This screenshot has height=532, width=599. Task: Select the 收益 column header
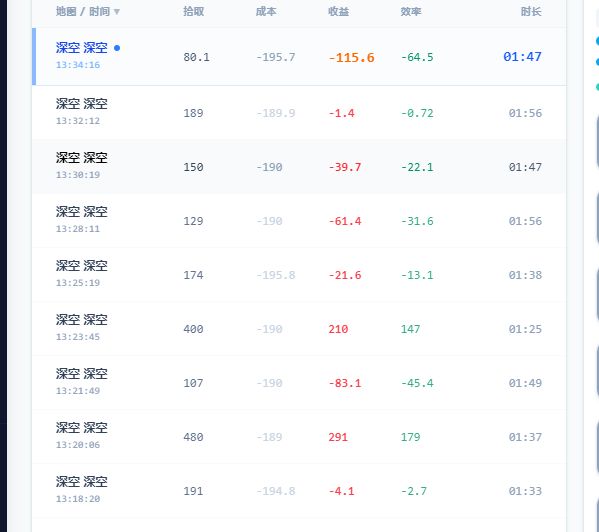(x=338, y=11)
